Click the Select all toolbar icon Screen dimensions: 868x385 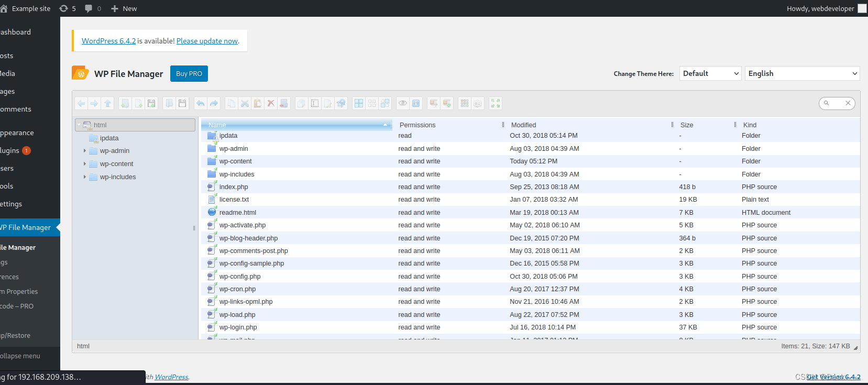pyautogui.click(x=359, y=103)
